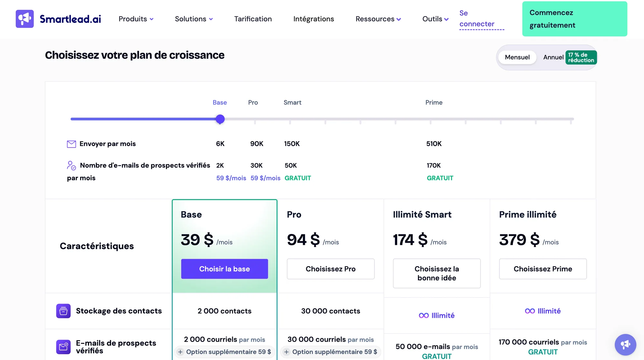Click the 174 $ Illimité Smart price
This screenshot has height=360, width=644.
coord(410,240)
